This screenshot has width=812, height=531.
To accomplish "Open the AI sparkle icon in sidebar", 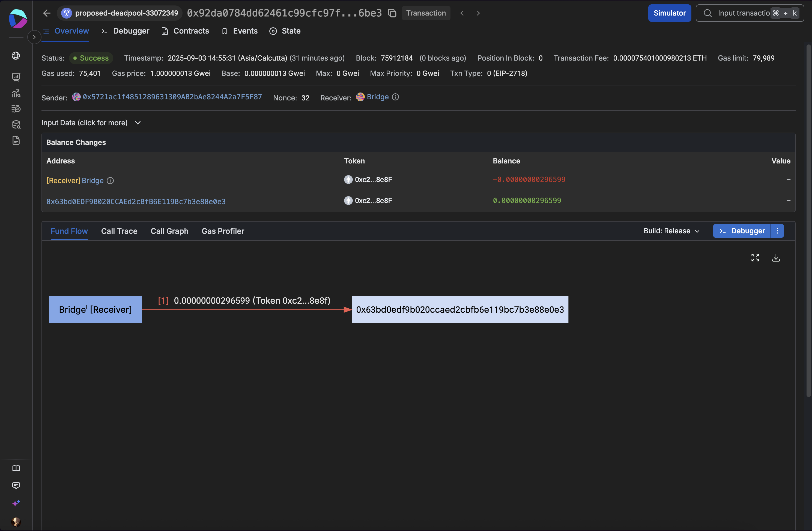I will pyautogui.click(x=16, y=503).
